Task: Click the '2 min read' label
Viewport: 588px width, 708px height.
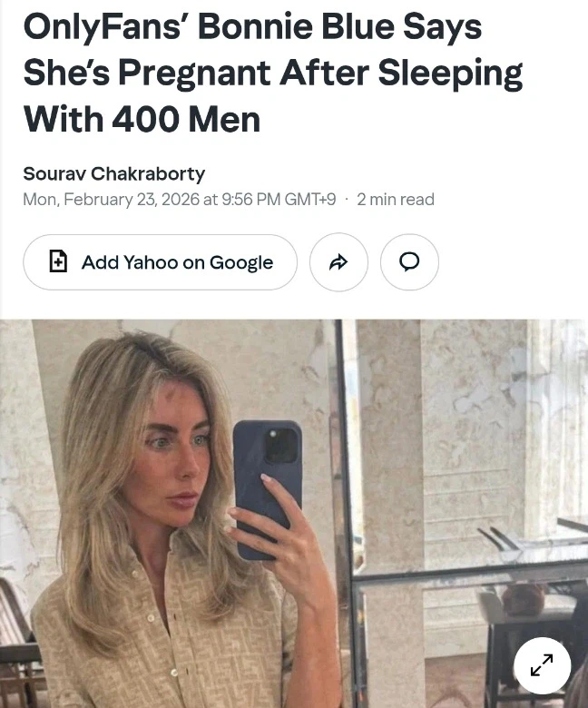Action: click(x=396, y=199)
